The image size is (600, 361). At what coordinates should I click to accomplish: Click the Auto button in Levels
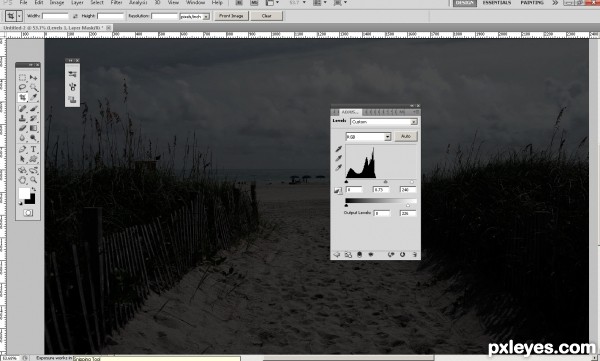(x=406, y=136)
